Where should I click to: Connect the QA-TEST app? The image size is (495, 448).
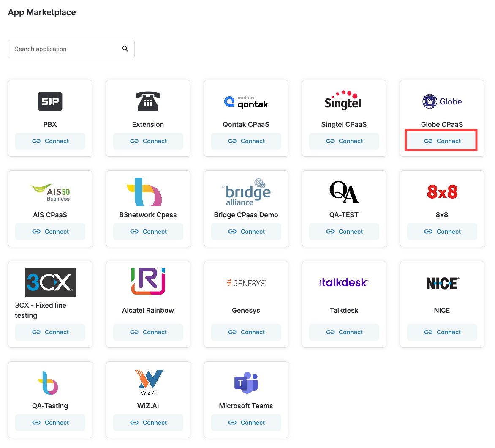tap(344, 232)
